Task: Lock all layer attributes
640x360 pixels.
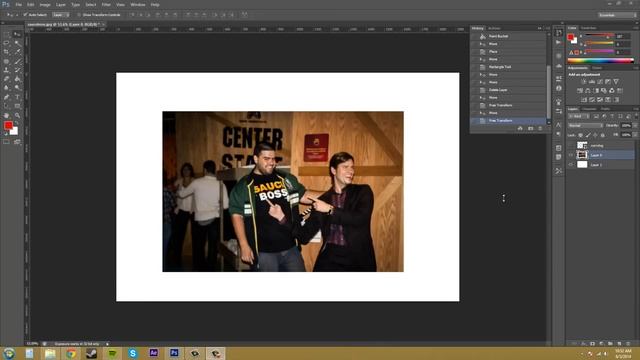Action: coord(602,135)
